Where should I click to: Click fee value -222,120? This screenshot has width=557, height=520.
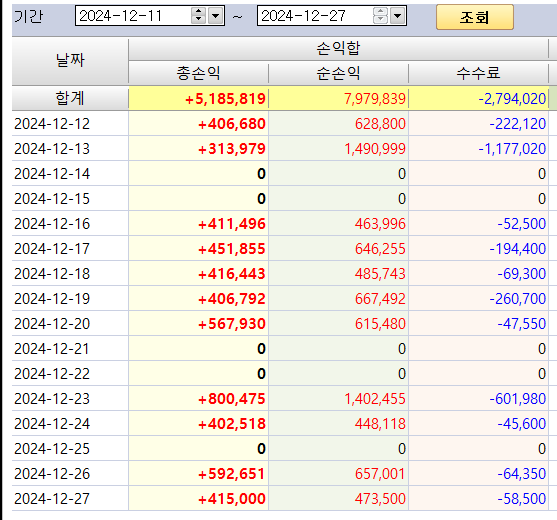[x=518, y=124]
